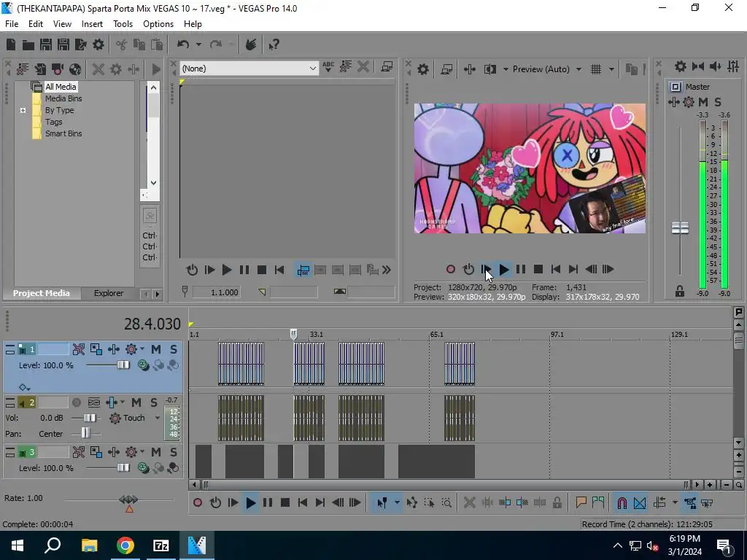Click Split Screen View icon in preview
The width and height of the screenshot is (747, 560).
click(489, 69)
